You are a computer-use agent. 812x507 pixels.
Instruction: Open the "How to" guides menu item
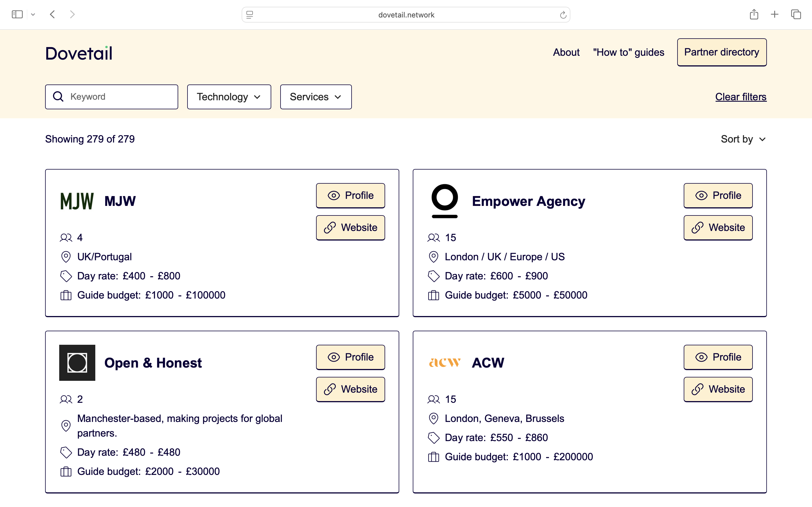click(x=628, y=52)
